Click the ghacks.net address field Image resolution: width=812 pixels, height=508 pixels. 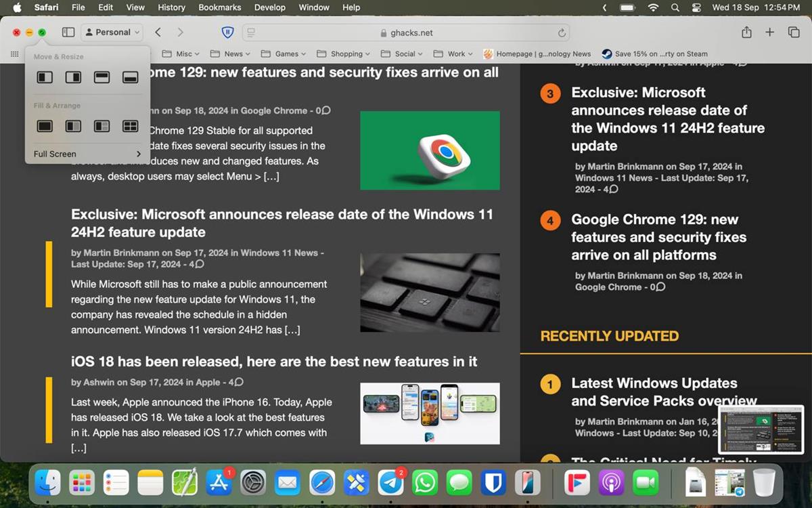pyautogui.click(x=406, y=33)
